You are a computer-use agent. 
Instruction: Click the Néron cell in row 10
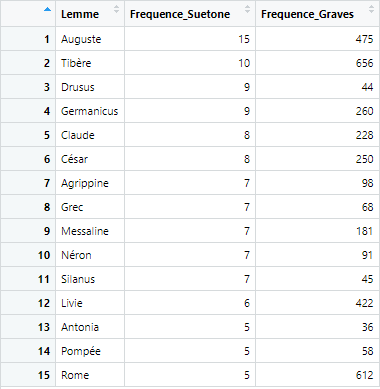click(x=90, y=255)
